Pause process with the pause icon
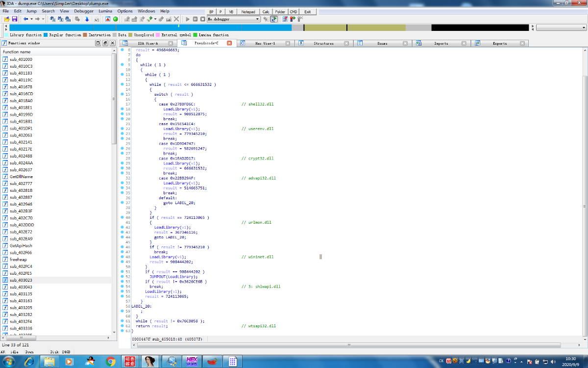 (x=195, y=19)
